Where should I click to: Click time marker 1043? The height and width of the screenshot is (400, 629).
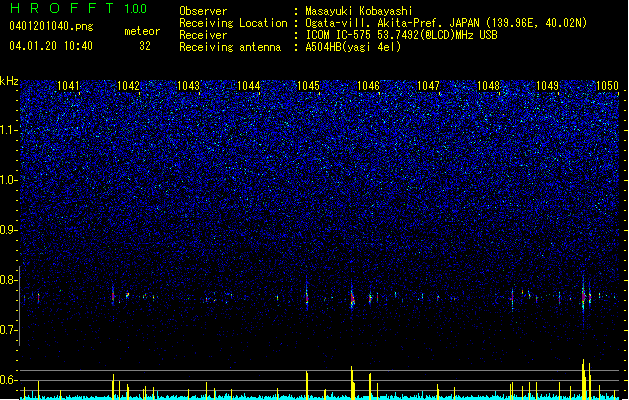click(188, 86)
